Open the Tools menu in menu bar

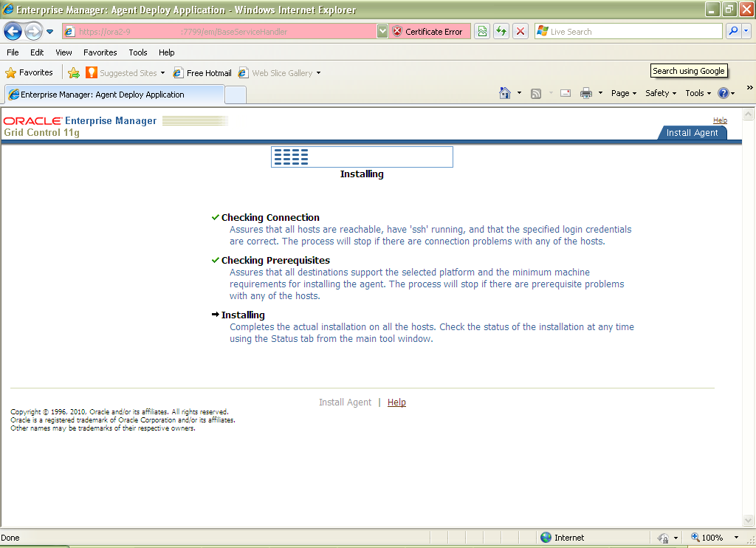coord(138,52)
